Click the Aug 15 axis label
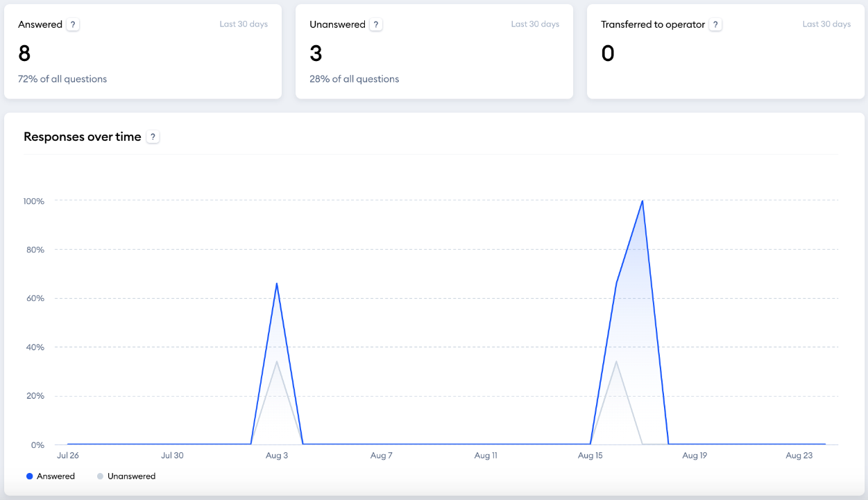 [590, 456]
